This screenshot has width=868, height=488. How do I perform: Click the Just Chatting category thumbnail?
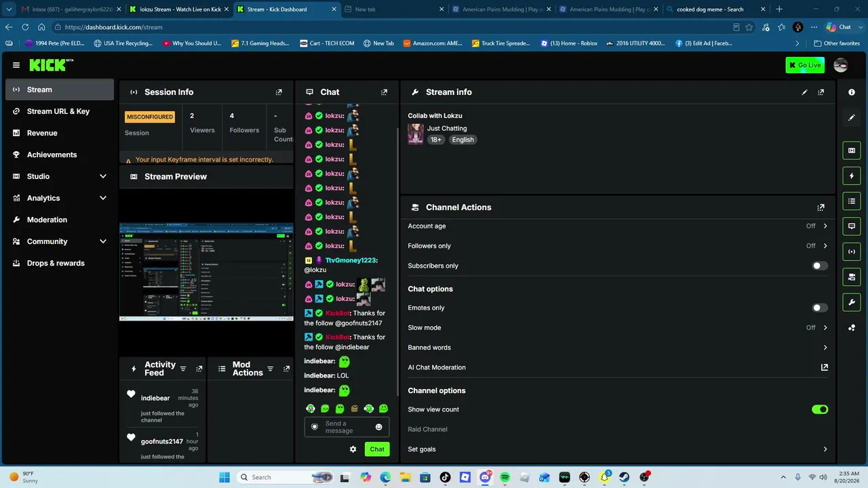(416, 134)
